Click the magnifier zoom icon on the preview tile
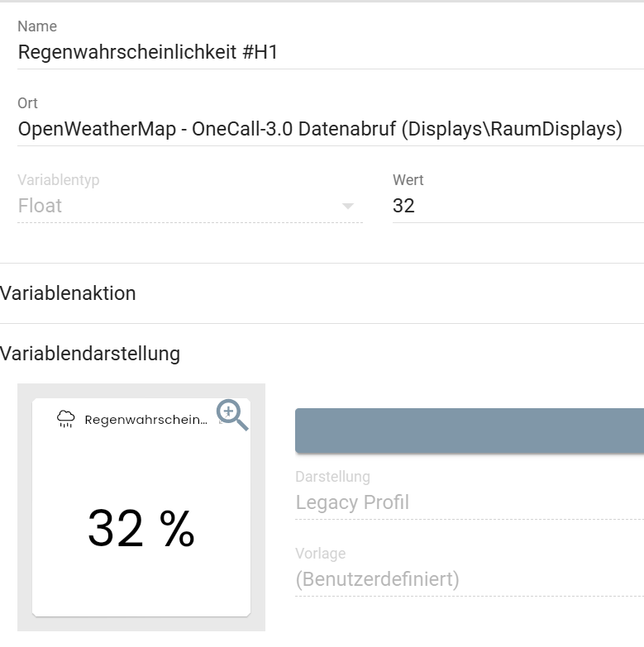The width and height of the screenshot is (644, 647). click(x=231, y=414)
